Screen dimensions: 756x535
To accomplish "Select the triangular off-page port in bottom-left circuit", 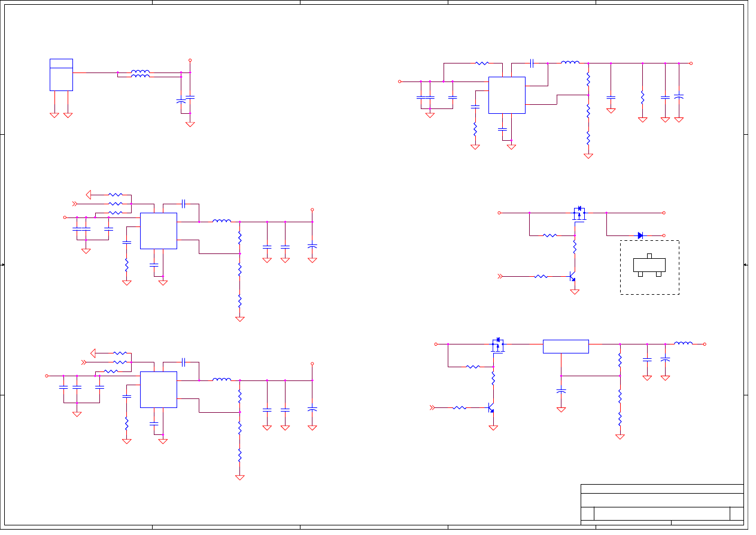I will 93,353.
